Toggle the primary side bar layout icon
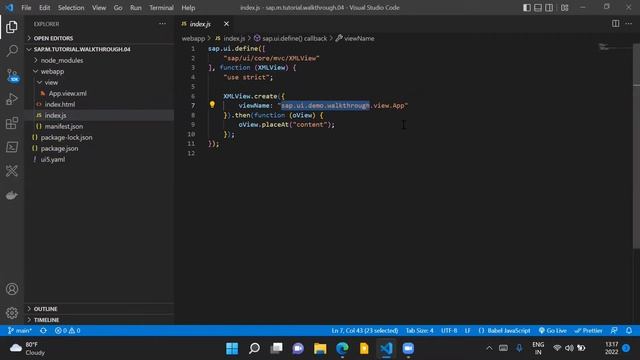This screenshot has width=640, height=360. pos(527,7)
